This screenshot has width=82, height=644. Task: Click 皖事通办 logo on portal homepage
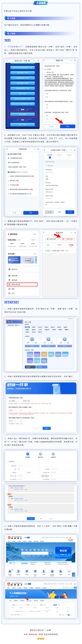tap(15, 538)
